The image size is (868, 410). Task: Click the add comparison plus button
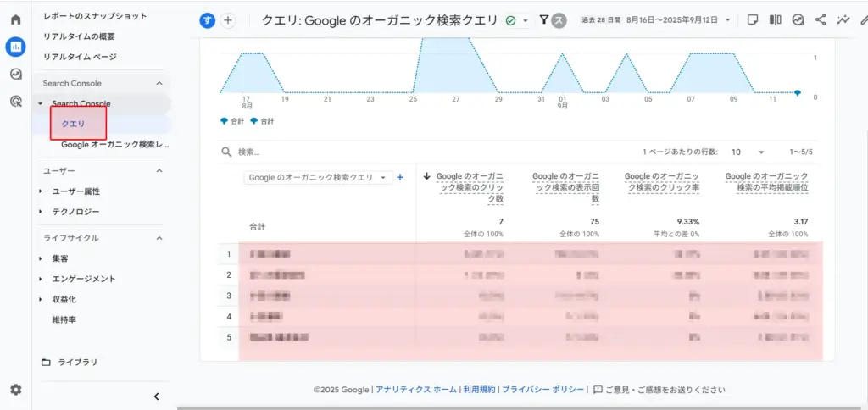tap(228, 20)
